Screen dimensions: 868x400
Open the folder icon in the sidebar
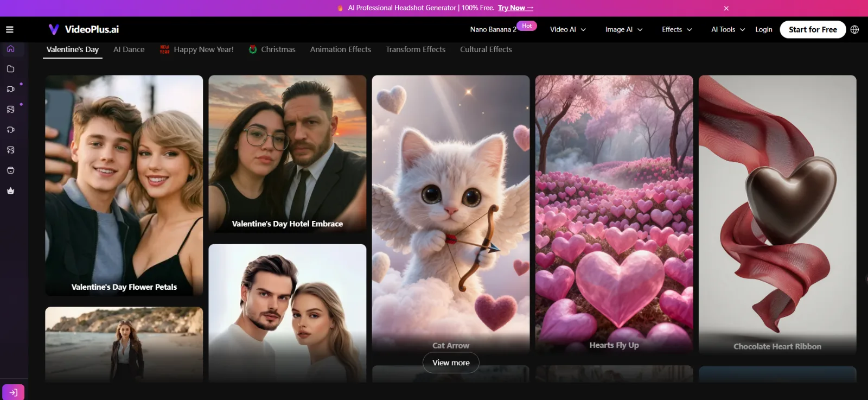(x=10, y=69)
